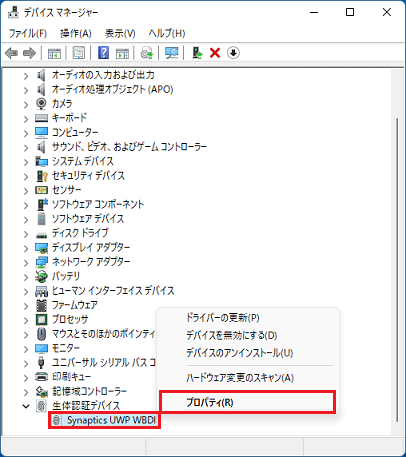Click the circled down-arrow toolbar icon
Screen dimensions: 406x457
coord(233,53)
